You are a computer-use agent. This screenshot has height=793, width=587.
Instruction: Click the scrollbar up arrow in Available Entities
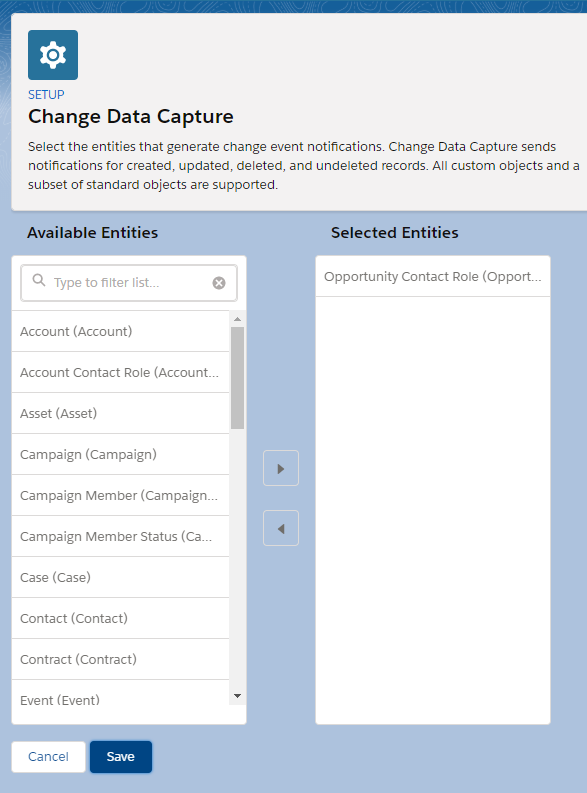coord(237,319)
